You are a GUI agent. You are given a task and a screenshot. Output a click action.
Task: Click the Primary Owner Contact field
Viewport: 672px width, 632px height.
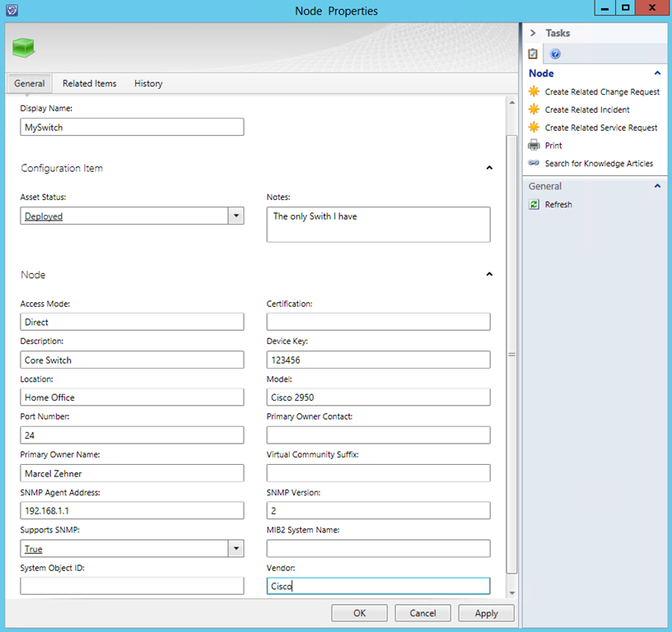[x=378, y=435]
